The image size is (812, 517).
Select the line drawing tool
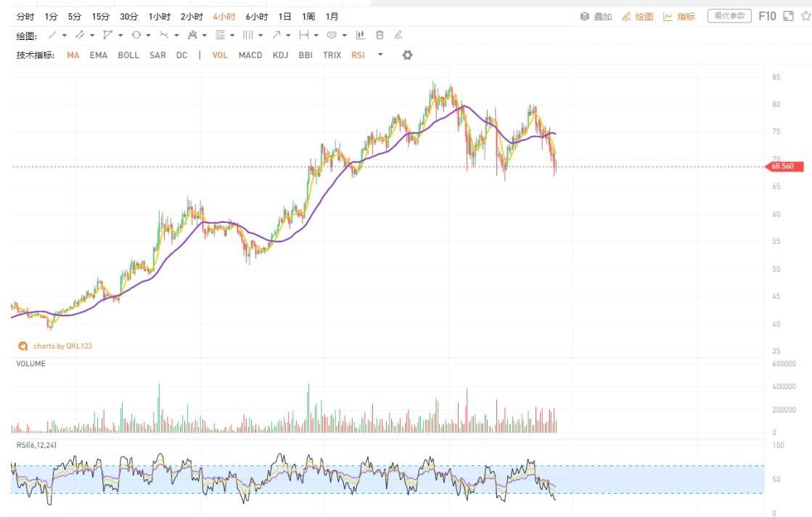(52, 35)
